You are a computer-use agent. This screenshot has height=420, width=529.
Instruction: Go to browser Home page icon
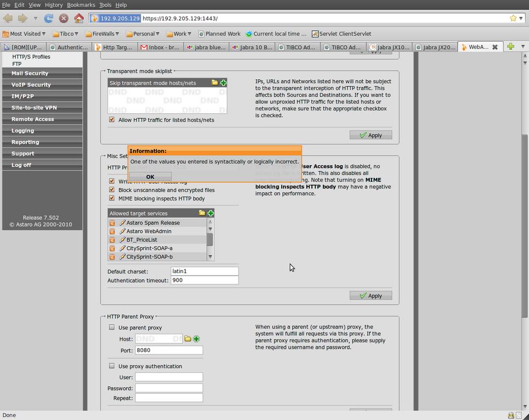tap(79, 18)
